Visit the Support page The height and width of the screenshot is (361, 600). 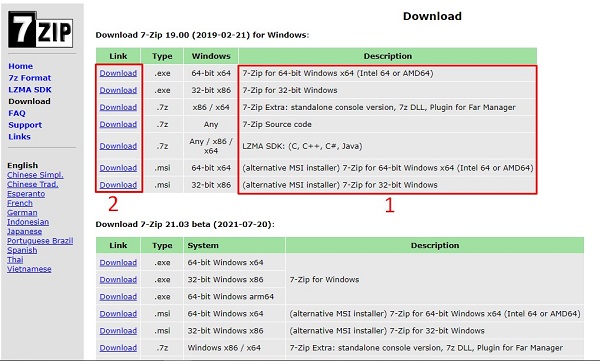tap(25, 125)
